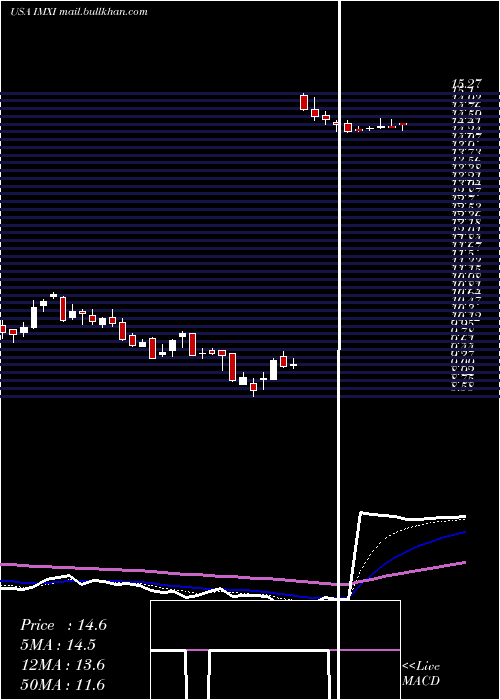Select the '50MA : 11.6' value
The image size is (500, 700).
(63, 684)
